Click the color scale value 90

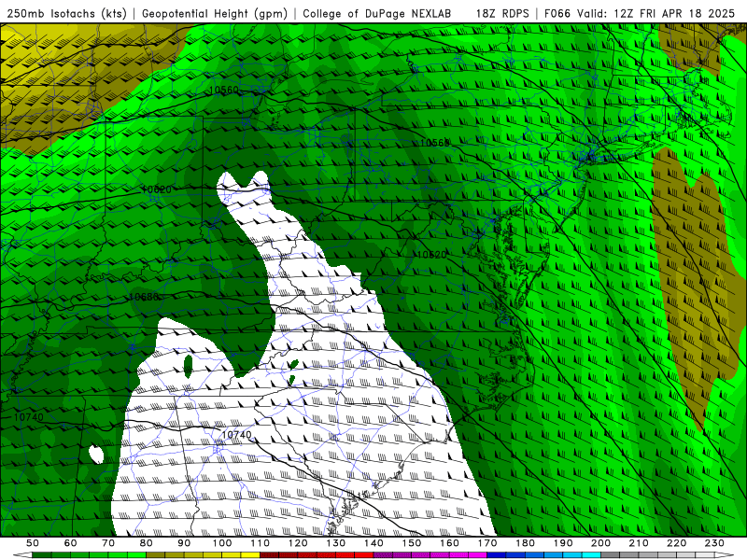tap(184, 543)
